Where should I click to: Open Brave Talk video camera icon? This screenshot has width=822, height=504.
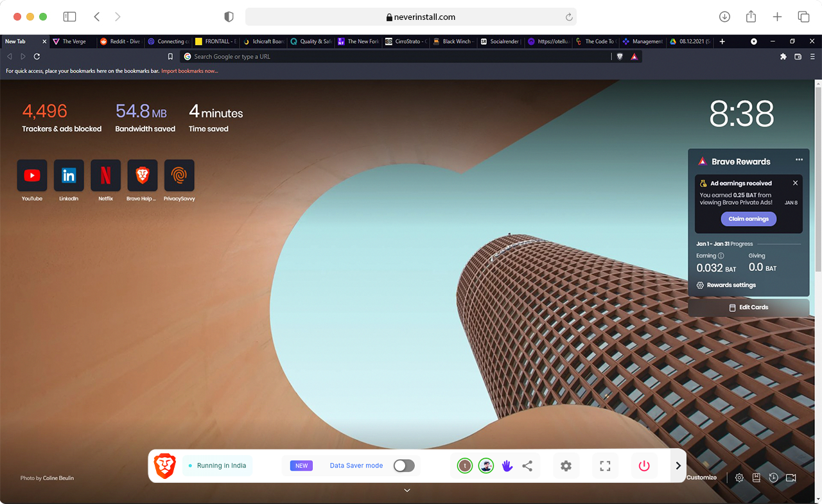pos(791,478)
